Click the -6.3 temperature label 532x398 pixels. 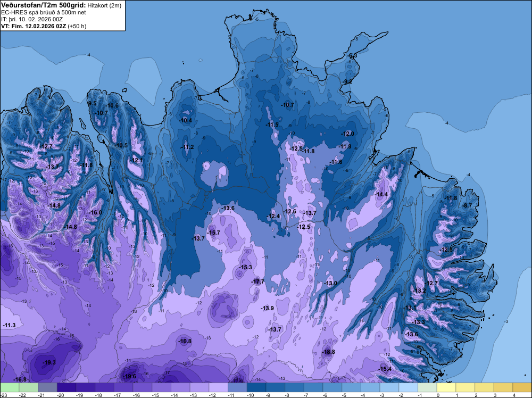tap(353, 56)
